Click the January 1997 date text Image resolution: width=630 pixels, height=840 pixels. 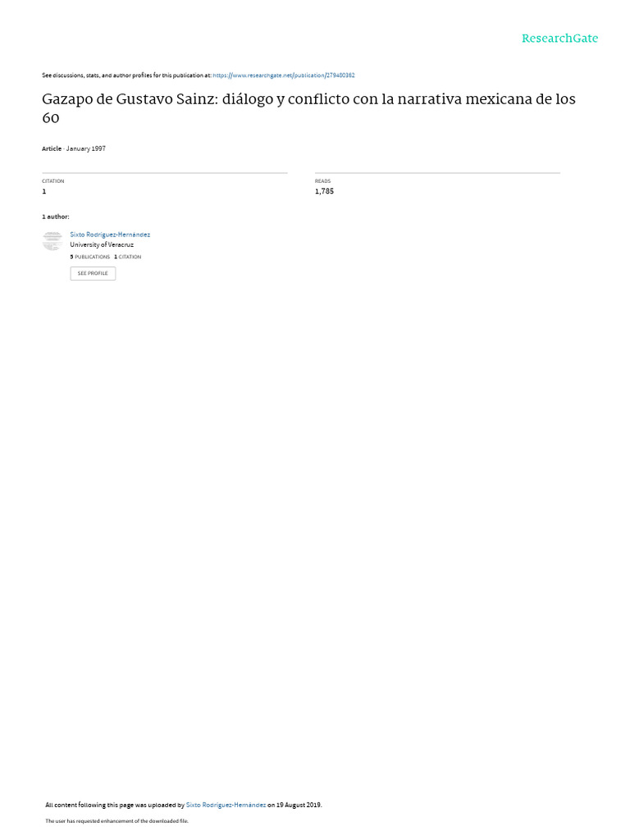coord(85,149)
